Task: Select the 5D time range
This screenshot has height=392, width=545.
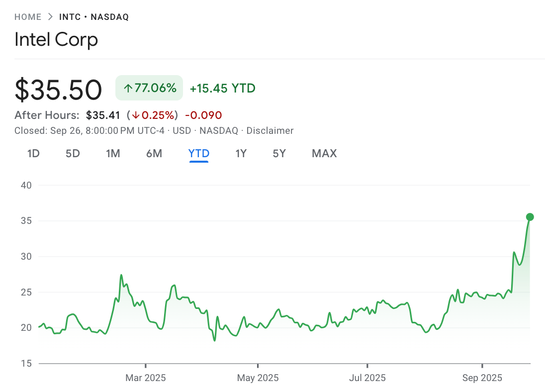Action: 72,154
